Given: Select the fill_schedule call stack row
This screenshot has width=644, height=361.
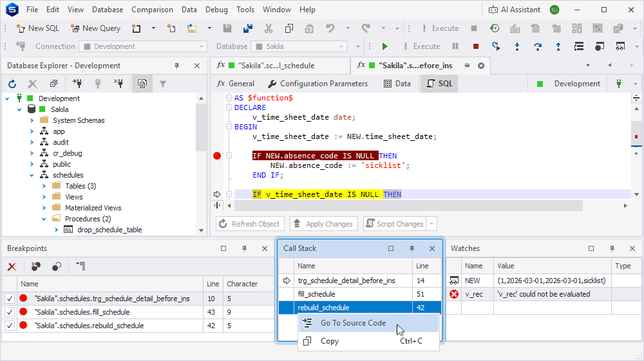Looking at the screenshot, I should click(x=360, y=294).
